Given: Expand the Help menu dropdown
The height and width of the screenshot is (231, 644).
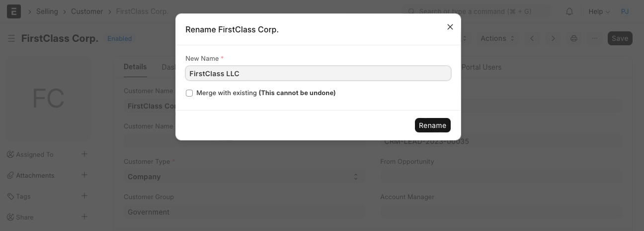Looking at the screenshot, I should (599, 11).
